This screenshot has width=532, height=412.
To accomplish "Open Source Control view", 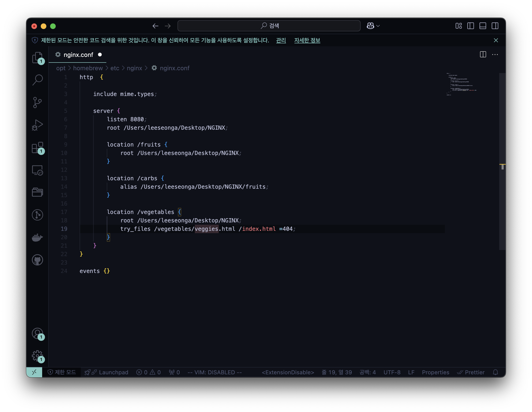I will tap(37, 102).
